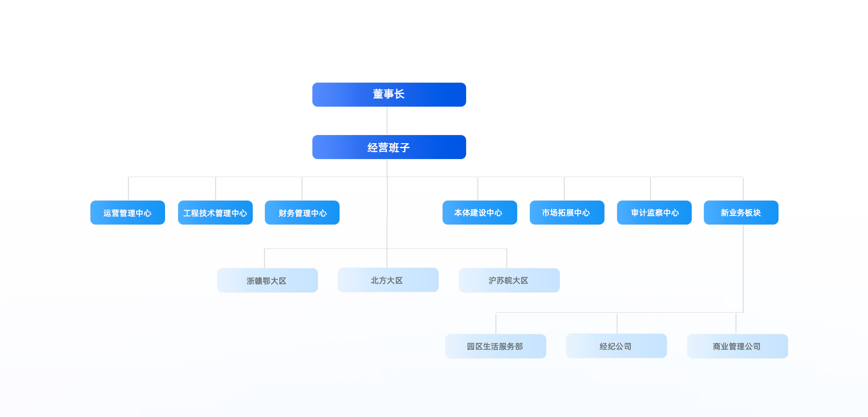This screenshot has height=417, width=868.
Task: Select the 财务管理中心 box
Action: coord(302,212)
